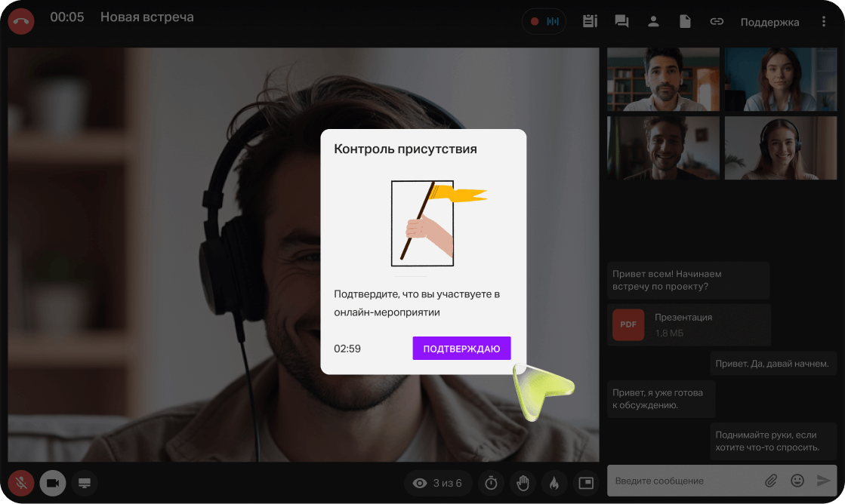
Task: Open the timer stopwatch icon
Action: click(x=491, y=483)
